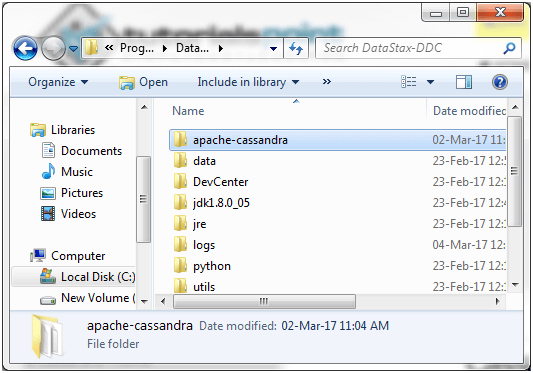Open the Include in library menu
Screen dimensions: 533x373
pos(248,82)
